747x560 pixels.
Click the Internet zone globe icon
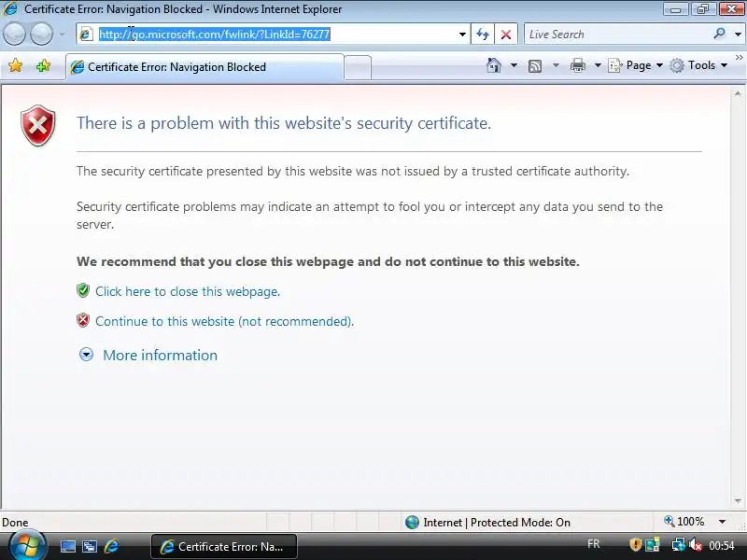[x=412, y=523]
